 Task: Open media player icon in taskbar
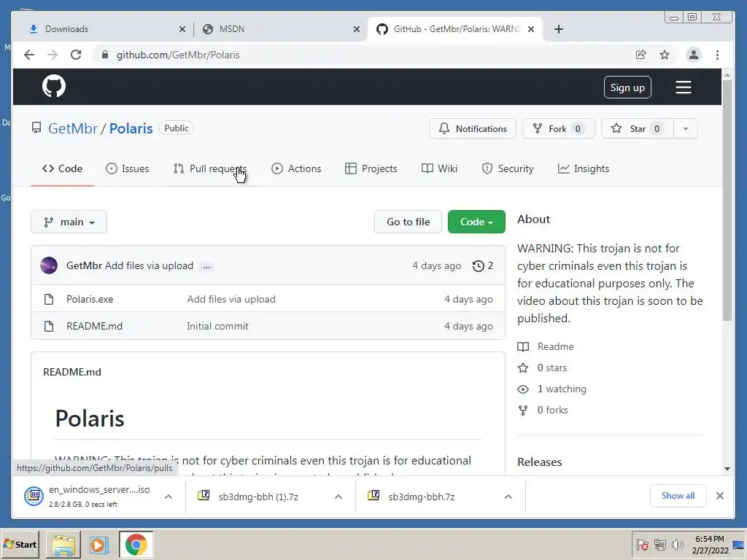point(99,544)
